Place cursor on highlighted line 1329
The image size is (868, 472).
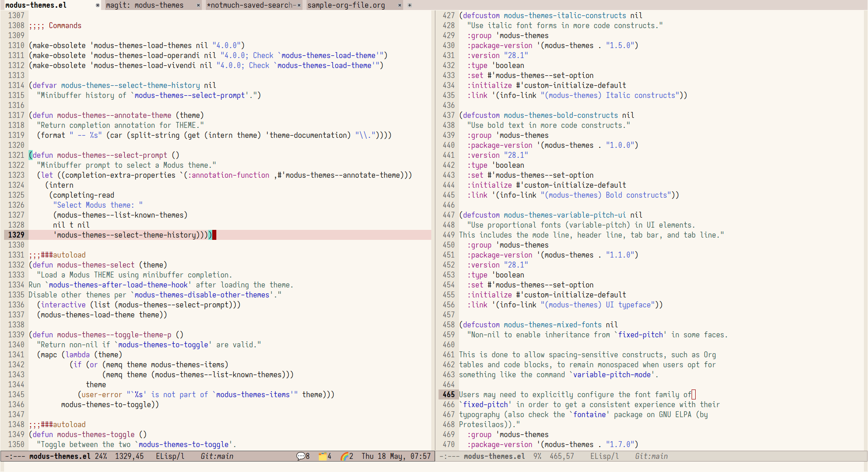[x=230, y=235]
